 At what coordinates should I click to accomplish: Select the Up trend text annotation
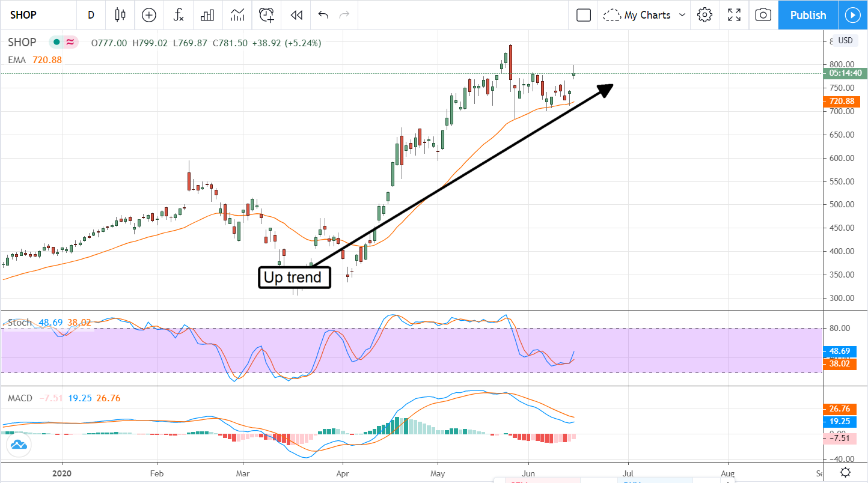click(x=295, y=278)
